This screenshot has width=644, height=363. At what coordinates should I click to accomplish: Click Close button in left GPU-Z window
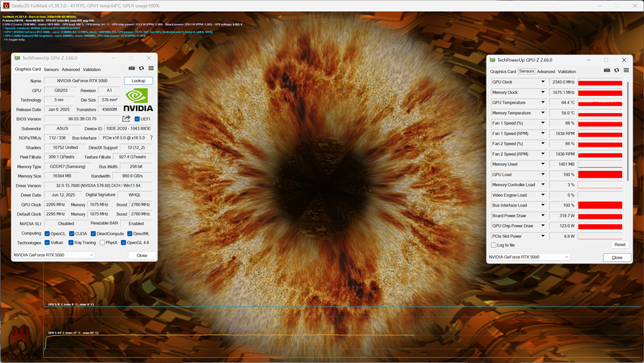click(x=142, y=255)
